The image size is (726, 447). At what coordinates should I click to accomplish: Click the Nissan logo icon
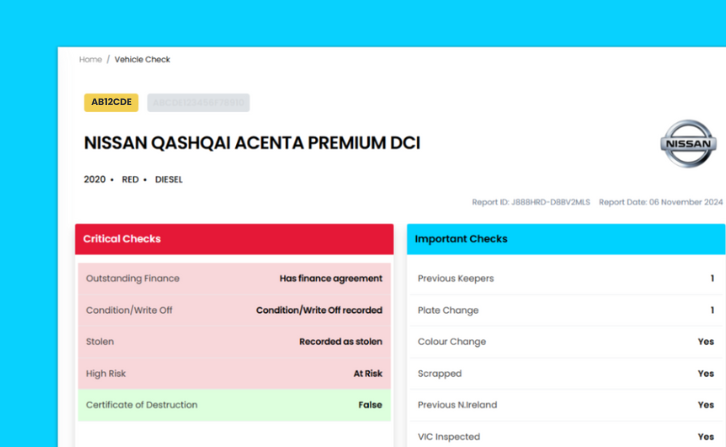[x=688, y=144]
